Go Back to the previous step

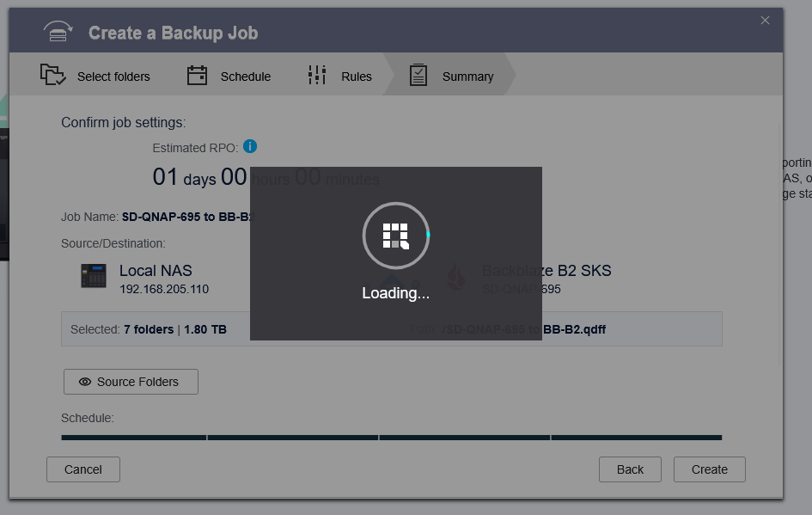click(x=630, y=469)
